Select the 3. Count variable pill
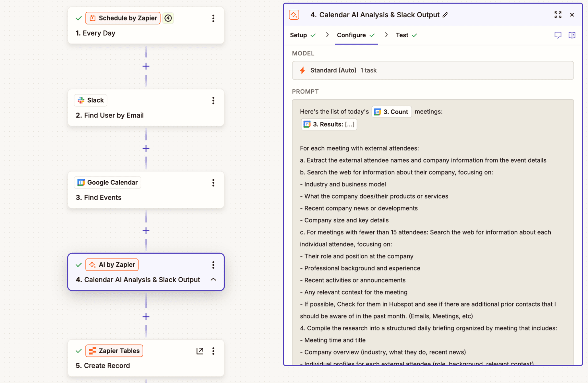 pyautogui.click(x=392, y=112)
